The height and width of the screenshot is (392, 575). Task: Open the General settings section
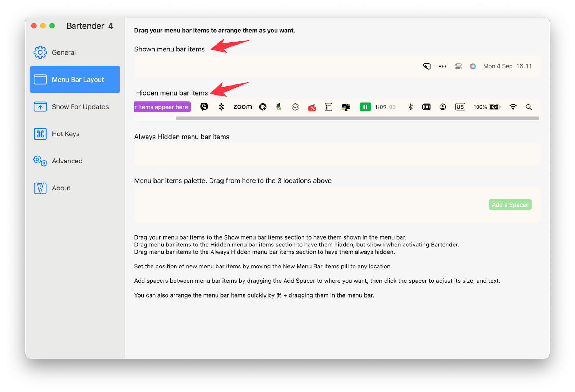coord(75,52)
